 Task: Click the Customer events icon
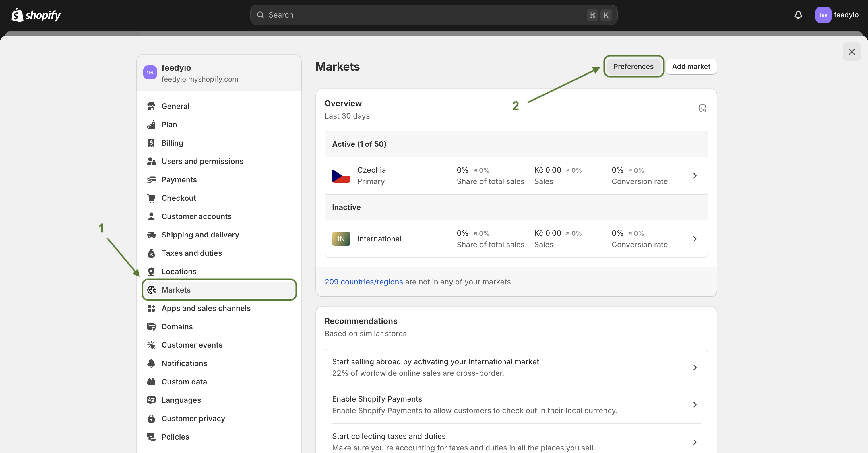click(x=151, y=345)
